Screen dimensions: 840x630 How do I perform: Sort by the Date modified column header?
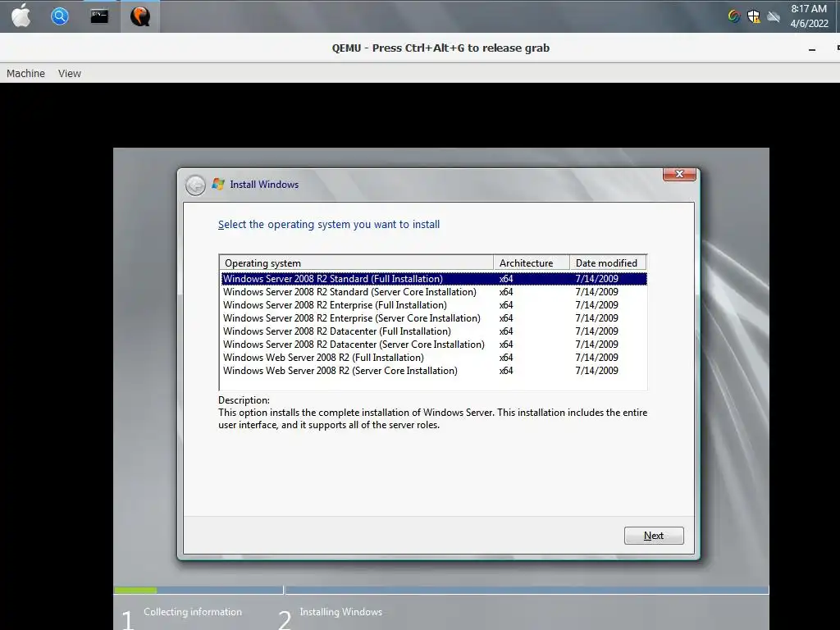tap(608, 262)
